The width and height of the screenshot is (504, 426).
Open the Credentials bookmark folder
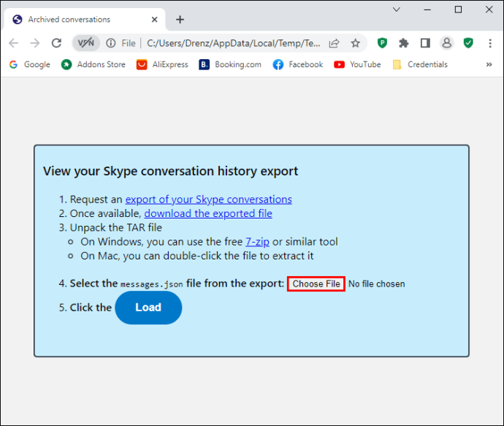pos(421,64)
